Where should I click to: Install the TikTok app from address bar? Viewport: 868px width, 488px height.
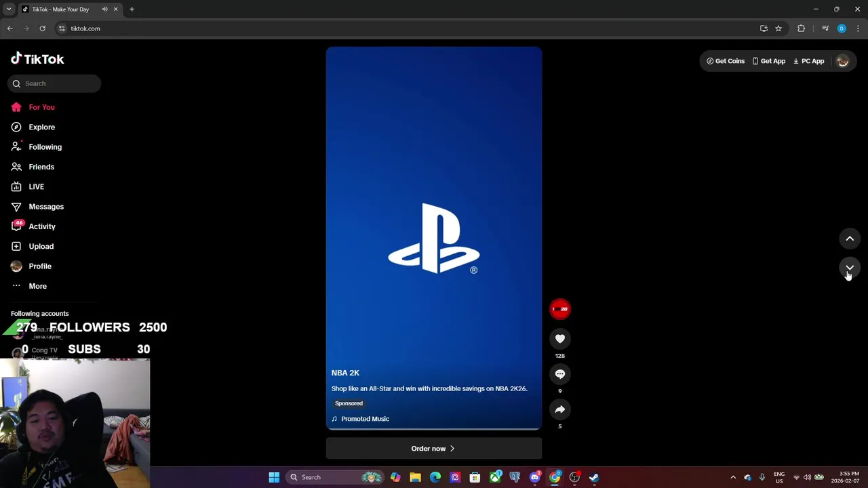tap(764, 28)
